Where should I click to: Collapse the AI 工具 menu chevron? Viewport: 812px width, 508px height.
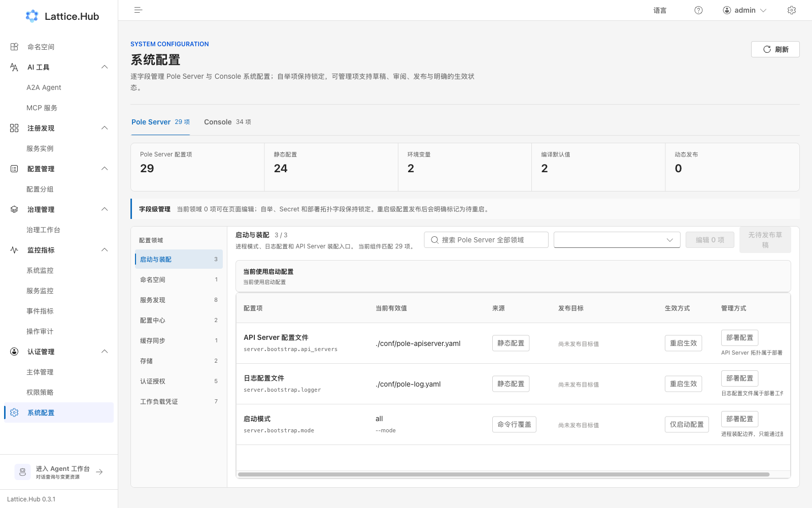[x=105, y=67]
